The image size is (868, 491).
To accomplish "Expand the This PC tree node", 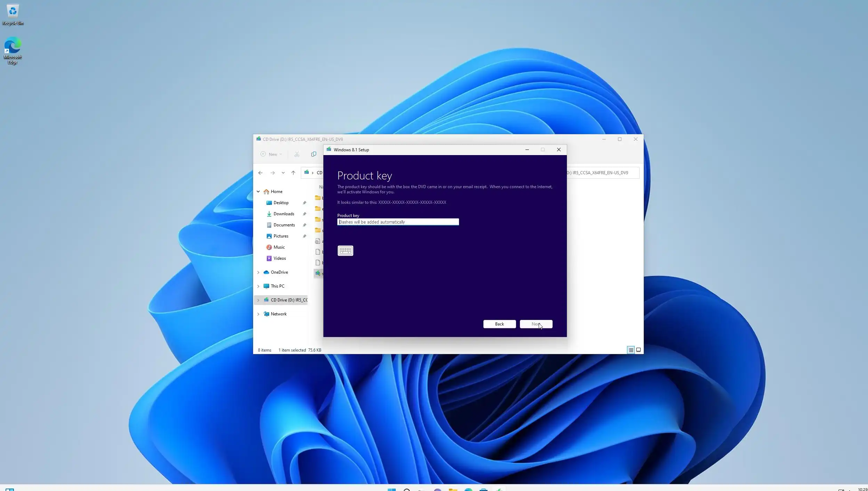I will (258, 286).
